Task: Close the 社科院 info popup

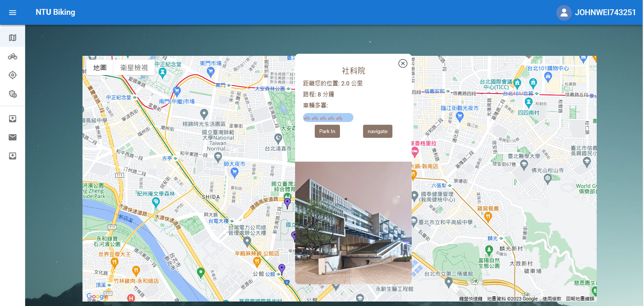Action: [402, 63]
